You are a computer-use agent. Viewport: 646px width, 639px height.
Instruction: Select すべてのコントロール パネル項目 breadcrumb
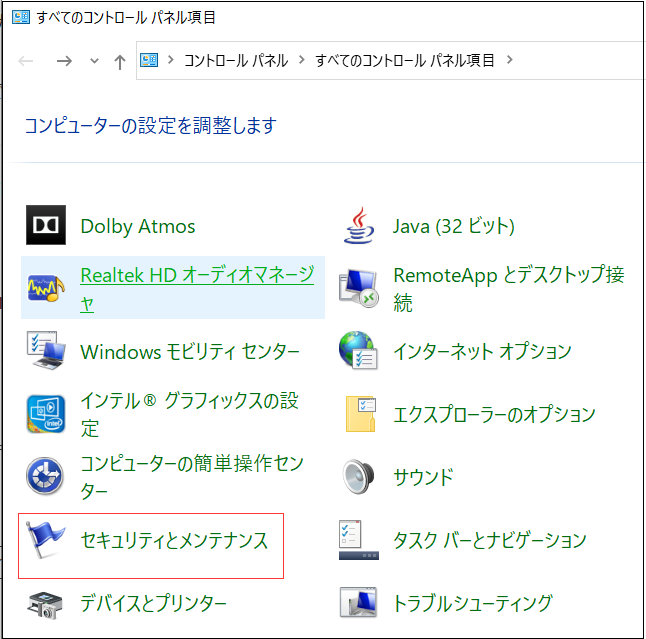point(405,61)
